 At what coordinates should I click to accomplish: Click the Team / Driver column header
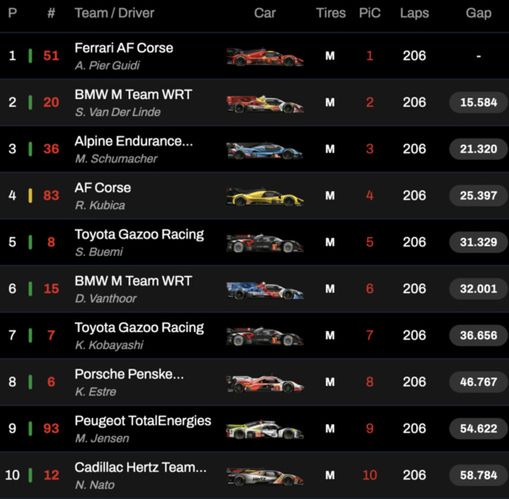pos(114,13)
